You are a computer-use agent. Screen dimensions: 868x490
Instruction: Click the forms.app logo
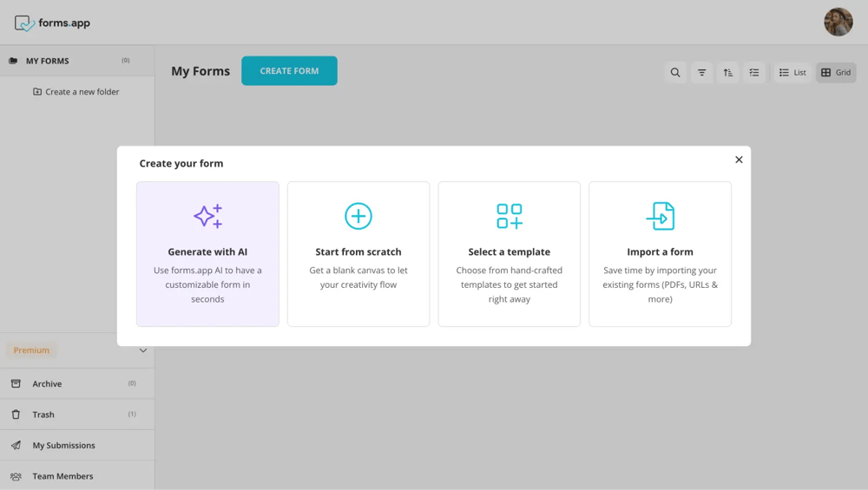(x=53, y=23)
